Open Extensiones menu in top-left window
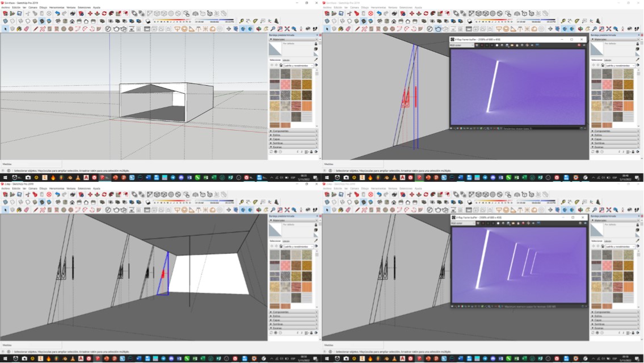Screen dimensions: 644x363 pyautogui.click(x=84, y=7)
